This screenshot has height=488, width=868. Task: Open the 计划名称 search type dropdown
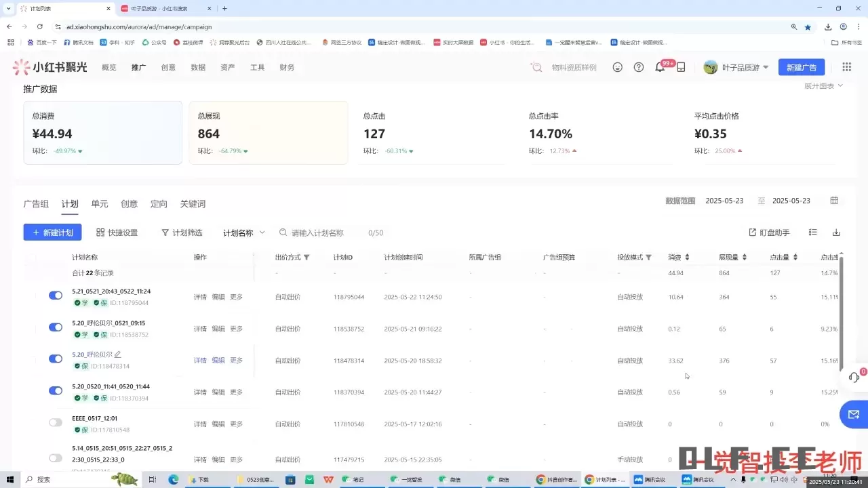point(243,232)
